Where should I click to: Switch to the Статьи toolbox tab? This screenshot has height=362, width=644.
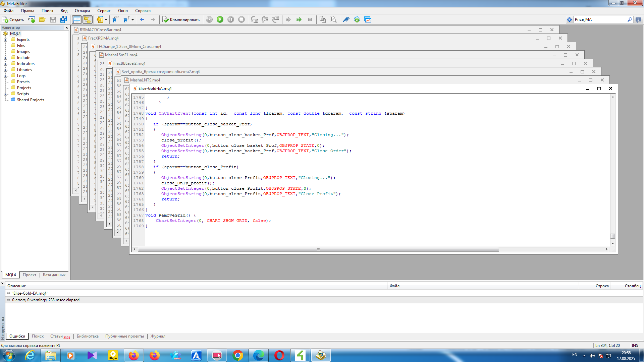60,336
